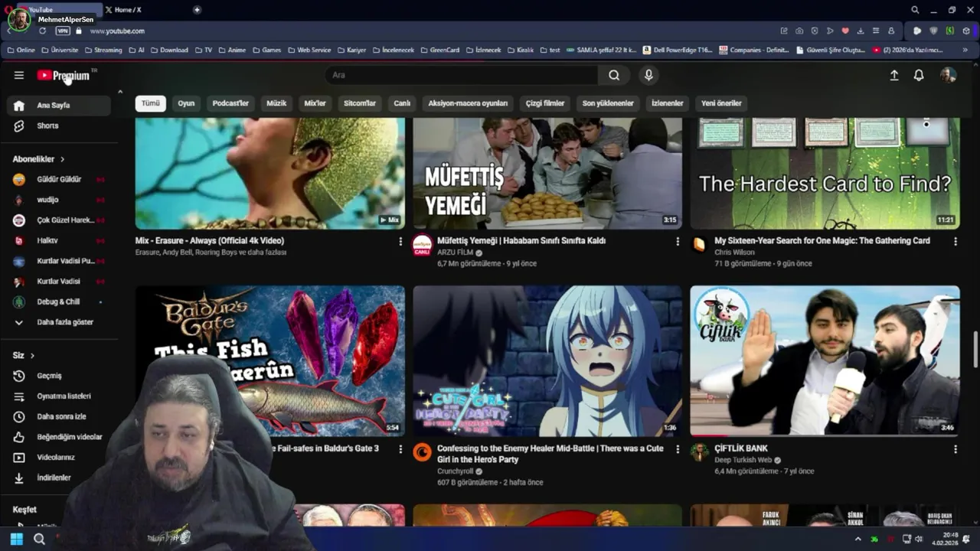Open the notifications bell
This screenshot has height=551, width=980.
919,75
